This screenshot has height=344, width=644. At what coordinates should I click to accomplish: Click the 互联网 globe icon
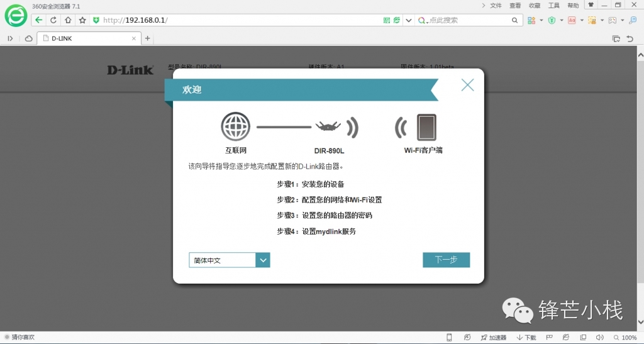coord(236,127)
